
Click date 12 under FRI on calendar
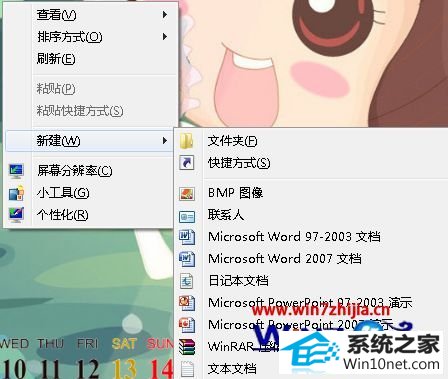(x=88, y=369)
